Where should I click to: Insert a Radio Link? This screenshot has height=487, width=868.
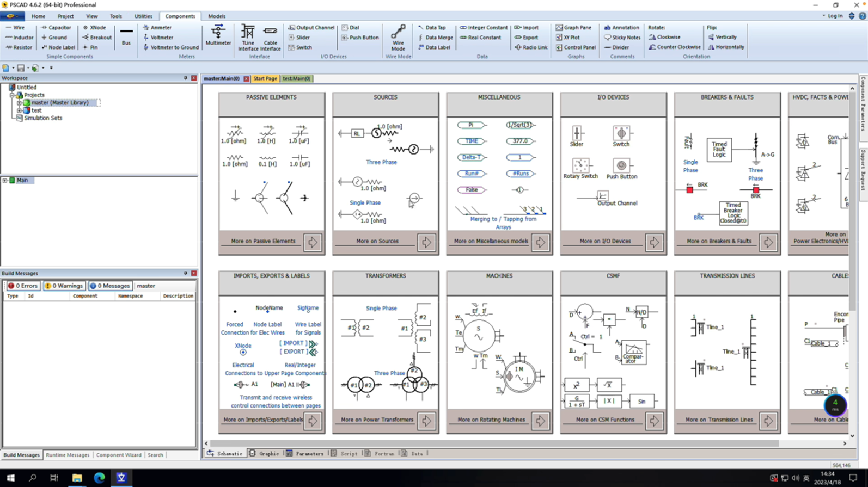(x=531, y=47)
